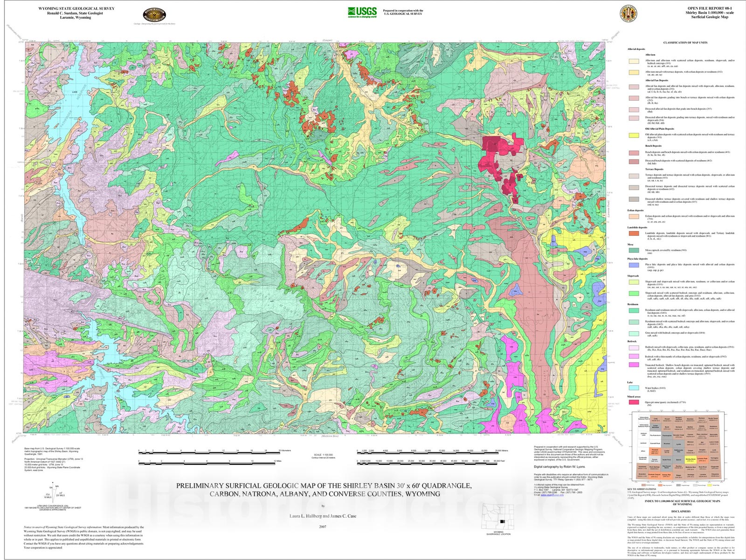Screen dimensions: 746x560
Task: Toggle the Mesa caprock (901) green swatch
Action: tap(634, 251)
